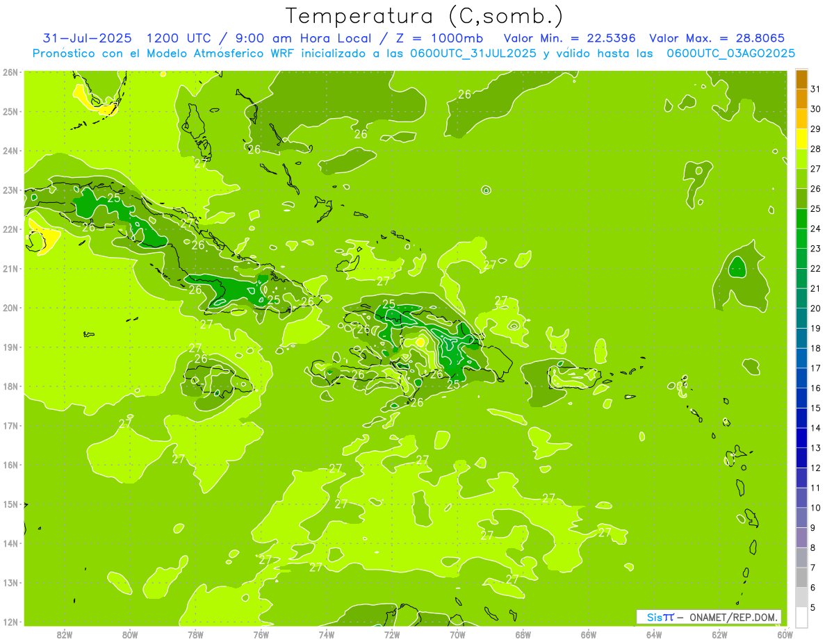Click 'Valor Min. = 22.5396' value
834x644 pixels.
click(569, 38)
